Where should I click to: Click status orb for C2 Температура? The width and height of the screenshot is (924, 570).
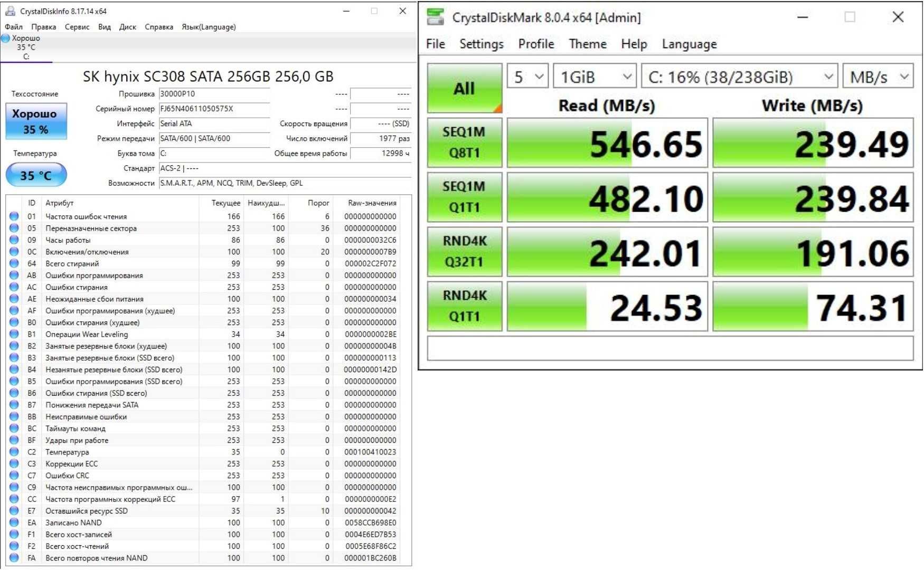click(x=14, y=452)
